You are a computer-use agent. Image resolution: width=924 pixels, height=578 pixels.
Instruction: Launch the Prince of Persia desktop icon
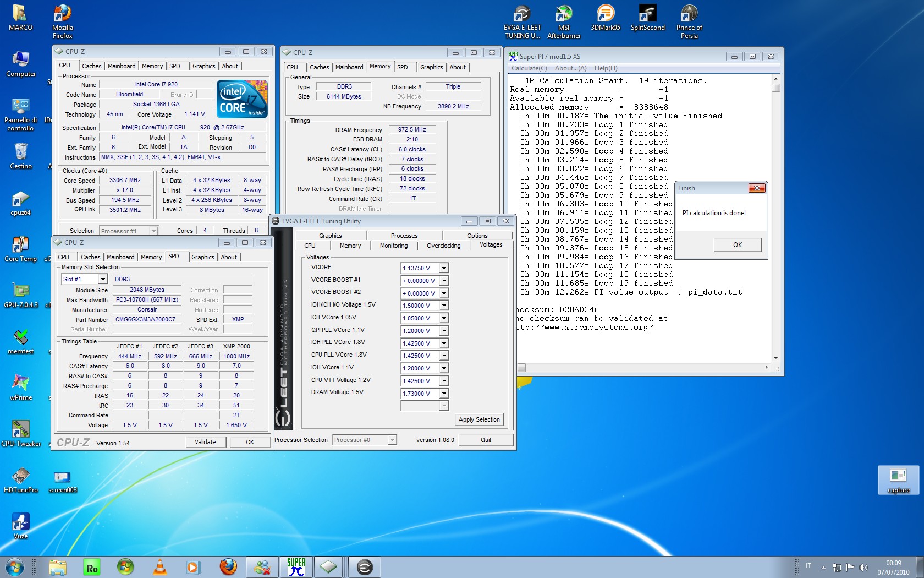689,21
